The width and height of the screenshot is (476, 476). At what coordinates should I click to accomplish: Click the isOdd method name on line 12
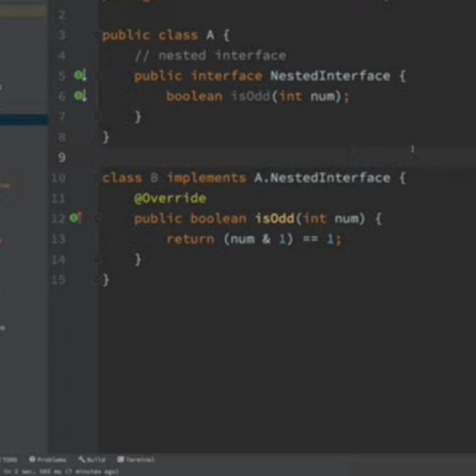click(x=274, y=218)
